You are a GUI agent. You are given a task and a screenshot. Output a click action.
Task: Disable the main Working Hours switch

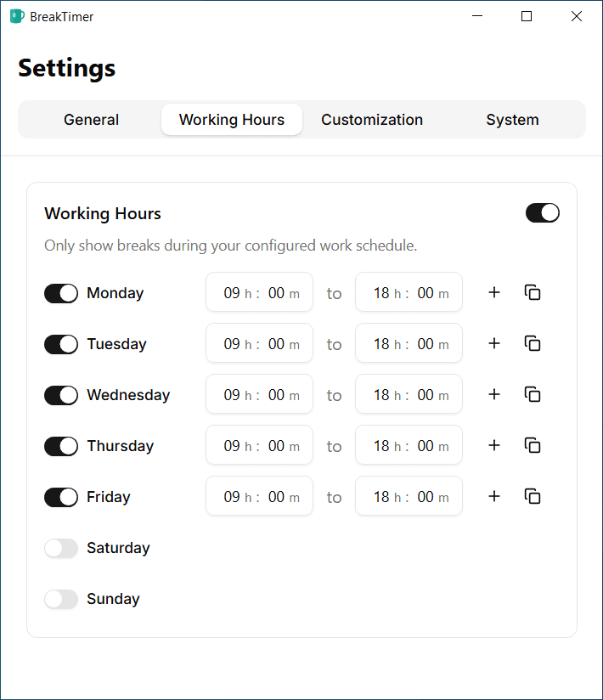(x=542, y=213)
